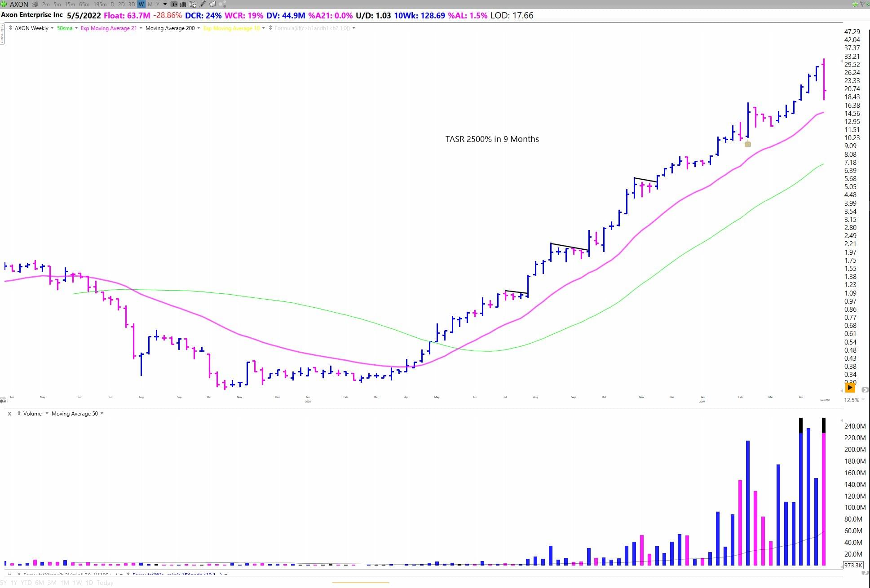
Task: Click the bar chart indicators icon
Action: point(183,4)
